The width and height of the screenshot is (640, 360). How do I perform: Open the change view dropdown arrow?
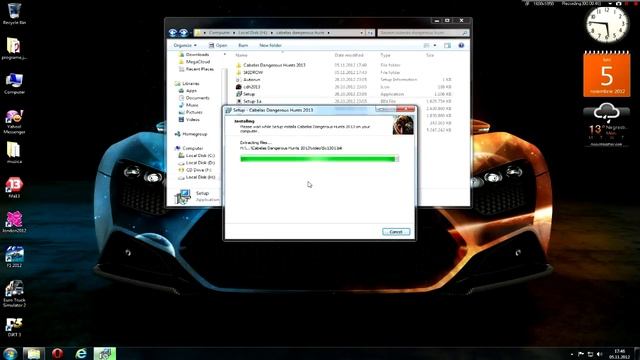click(x=435, y=45)
